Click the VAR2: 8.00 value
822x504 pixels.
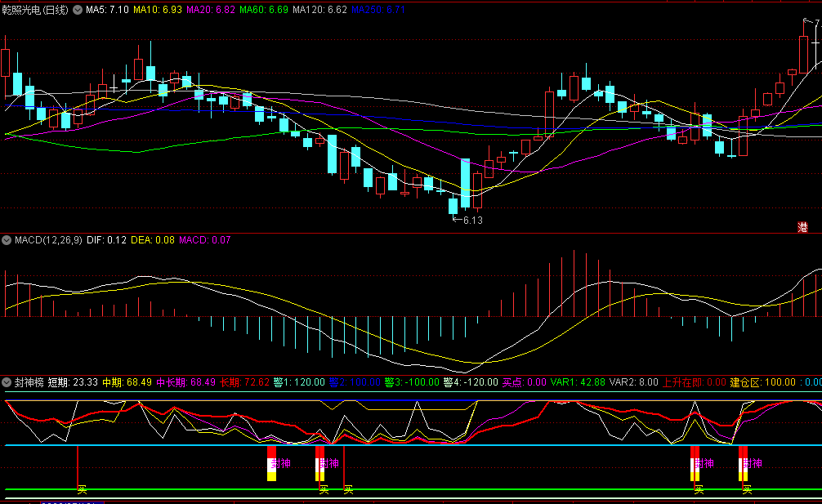tap(634, 382)
